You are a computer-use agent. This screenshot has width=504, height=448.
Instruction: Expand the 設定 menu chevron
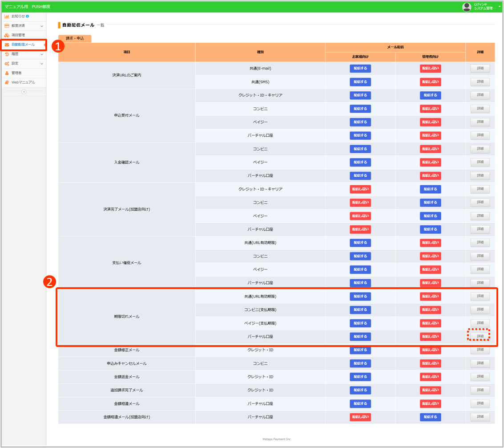pos(42,64)
